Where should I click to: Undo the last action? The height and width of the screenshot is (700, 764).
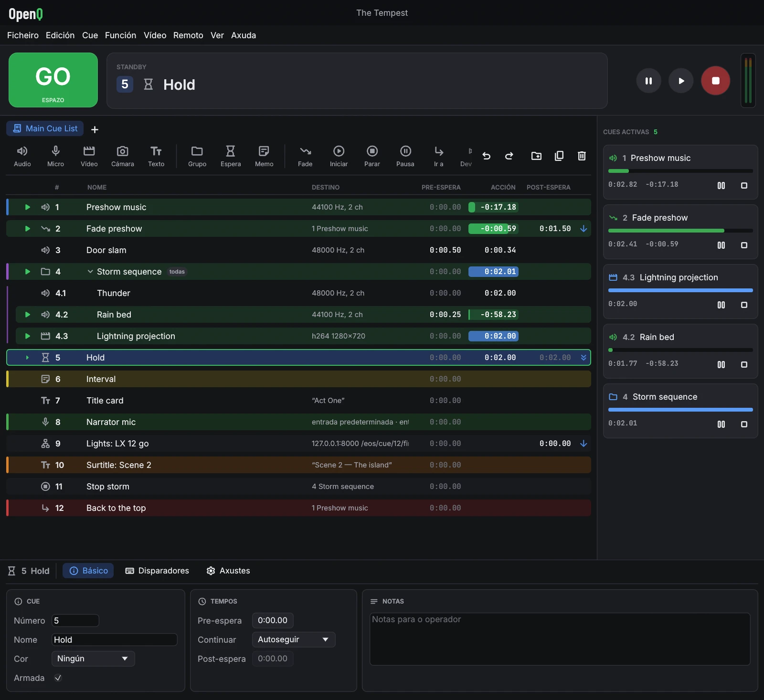tap(487, 156)
